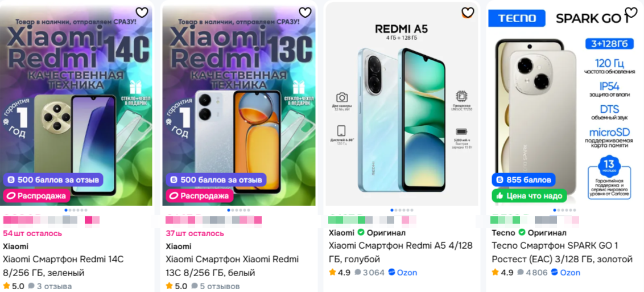Viewport: 644px width, 292px height.
Task: Favorite the Redmi 13C via heart icon
Action: [x=305, y=13]
